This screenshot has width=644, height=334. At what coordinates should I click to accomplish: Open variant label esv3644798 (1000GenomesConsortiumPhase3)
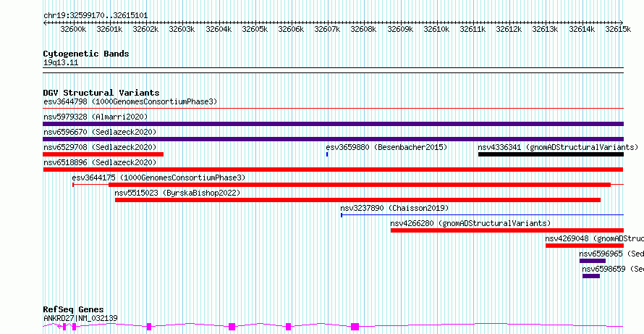(x=130, y=101)
